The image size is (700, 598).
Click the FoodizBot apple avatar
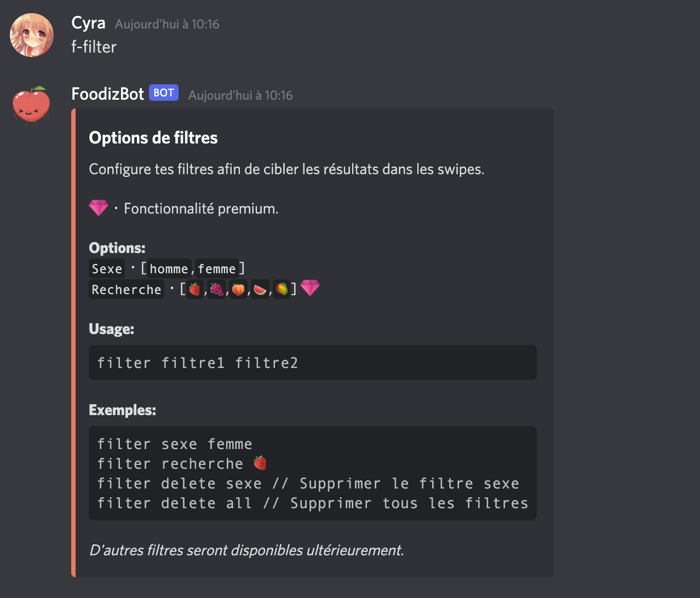point(31,106)
